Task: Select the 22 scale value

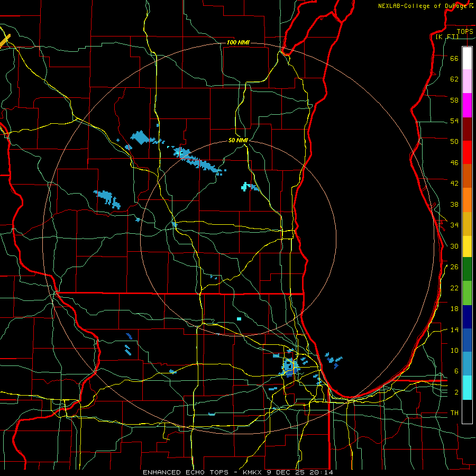Action: (x=454, y=288)
